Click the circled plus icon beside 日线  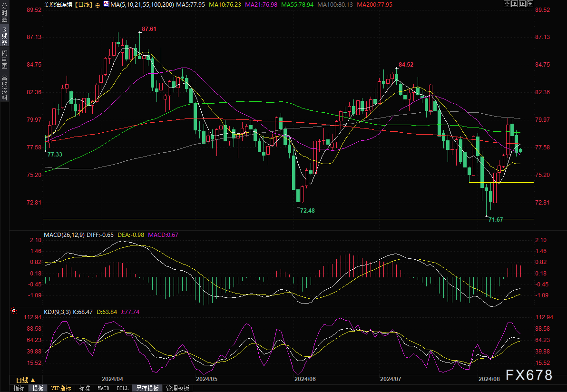point(98,5)
